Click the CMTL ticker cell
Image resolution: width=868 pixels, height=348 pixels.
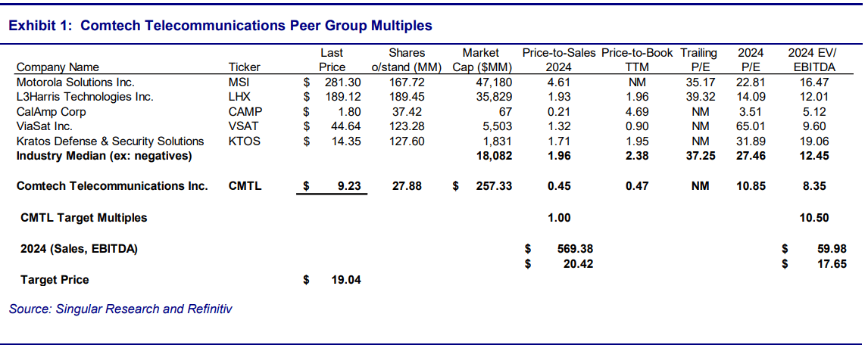tap(245, 186)
